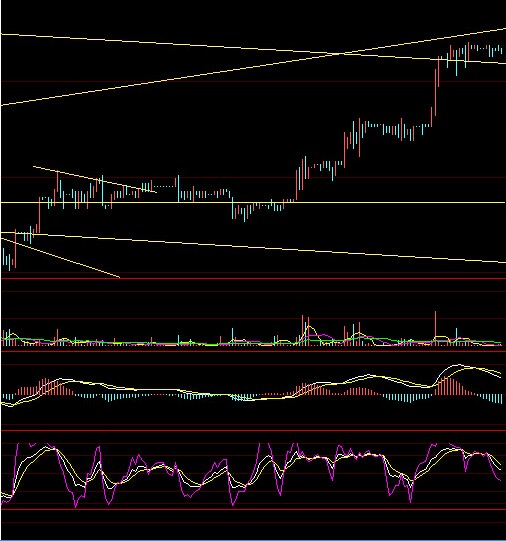Click the MACD histogram's highest white line peak
Viewport: 506px width, 541px height.
pos(458,365)
